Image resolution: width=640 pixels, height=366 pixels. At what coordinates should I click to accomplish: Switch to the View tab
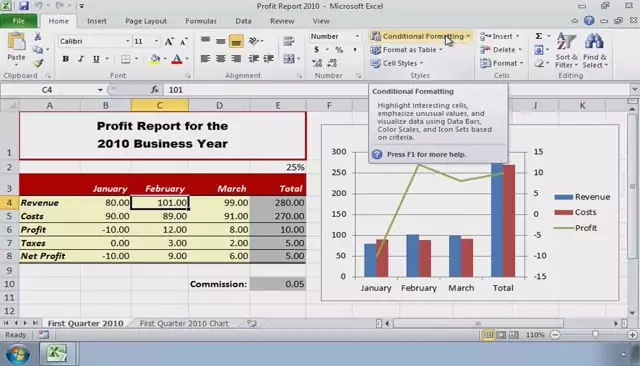321,21
